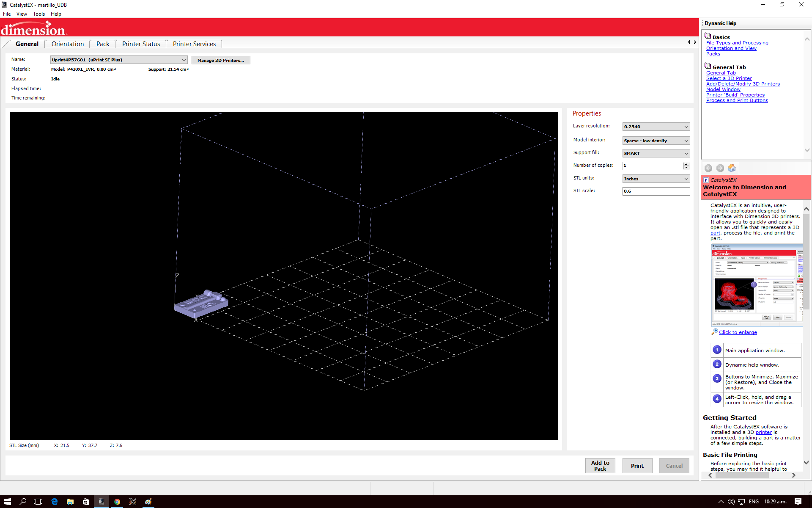Open the Action Center notification icon
812x508 pixels.
(798, 502)
